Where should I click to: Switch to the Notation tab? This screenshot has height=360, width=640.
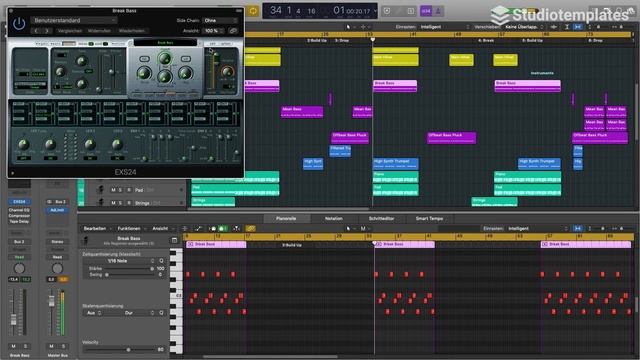point(333,219)
